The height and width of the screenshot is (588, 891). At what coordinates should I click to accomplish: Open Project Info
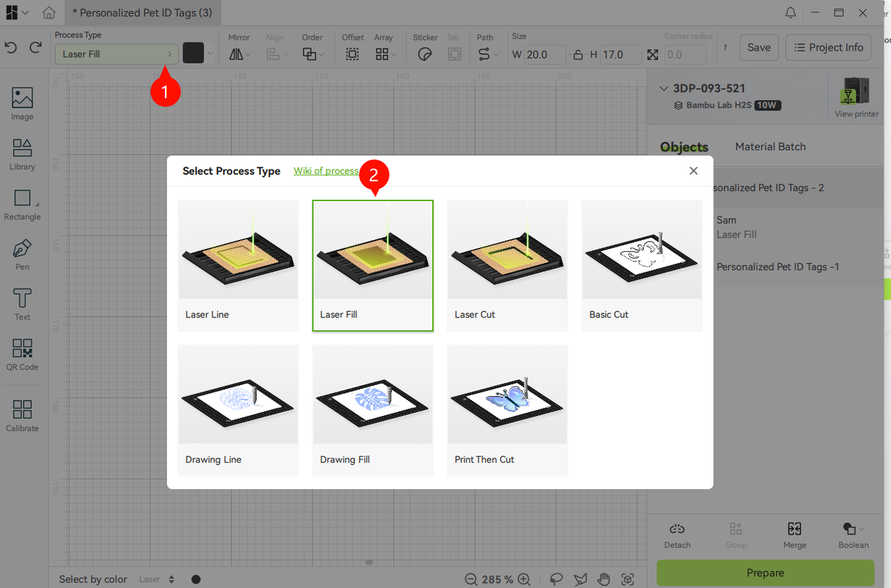tap(828, 47)
